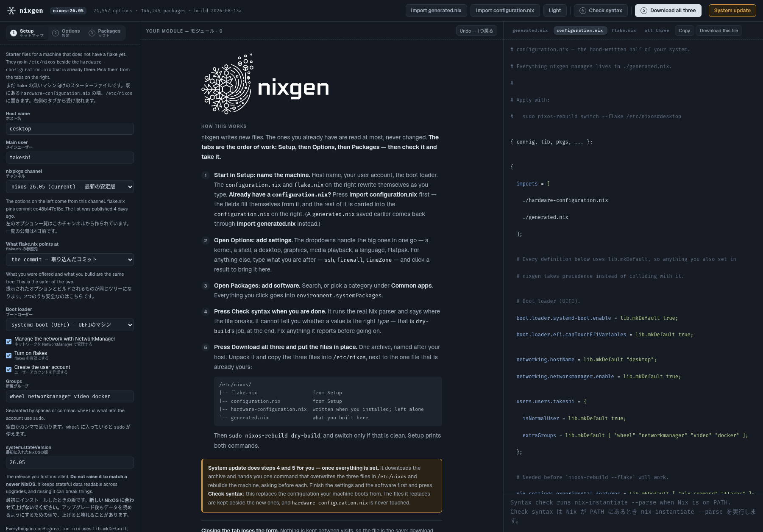Click the boot.loader.systemd-boot.enable code line

click(597, 318)
